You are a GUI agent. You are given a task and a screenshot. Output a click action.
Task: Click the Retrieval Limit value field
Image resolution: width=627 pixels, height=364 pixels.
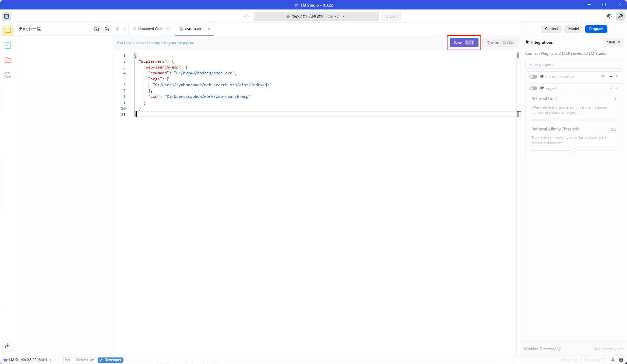tap(608, 99)
